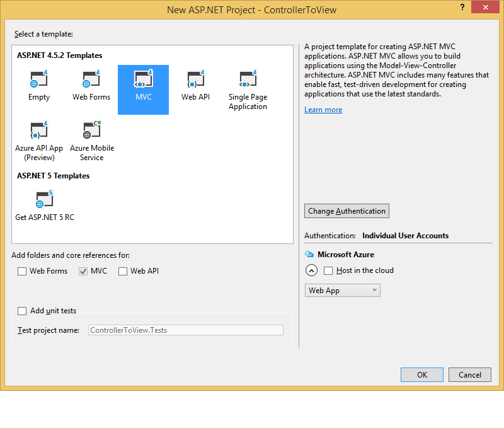Select Azure Mobile Service template
The width and height of the screenshot is (504, 428).
92,141
